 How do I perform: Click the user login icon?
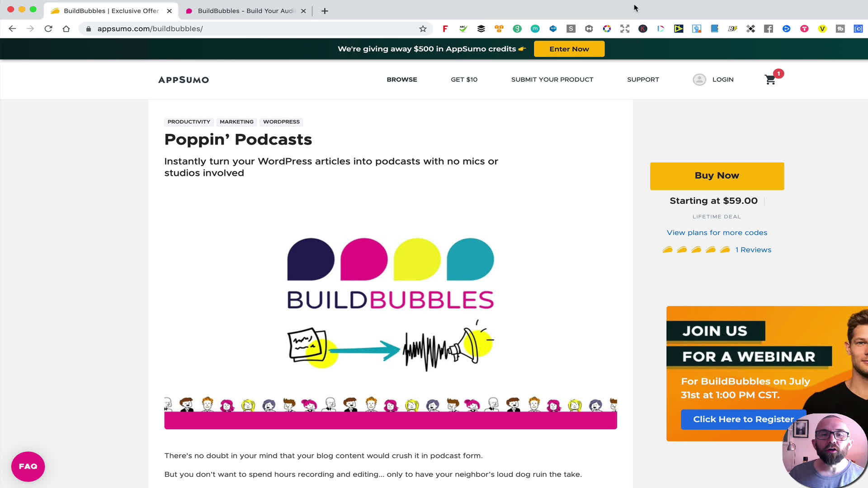pyautogui.click(x=699, y=79)
